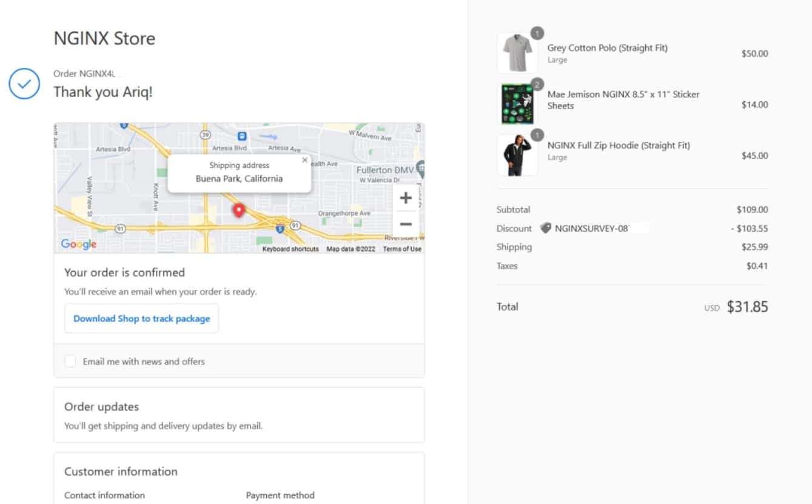Zoom out on the map

coord(406,224)
